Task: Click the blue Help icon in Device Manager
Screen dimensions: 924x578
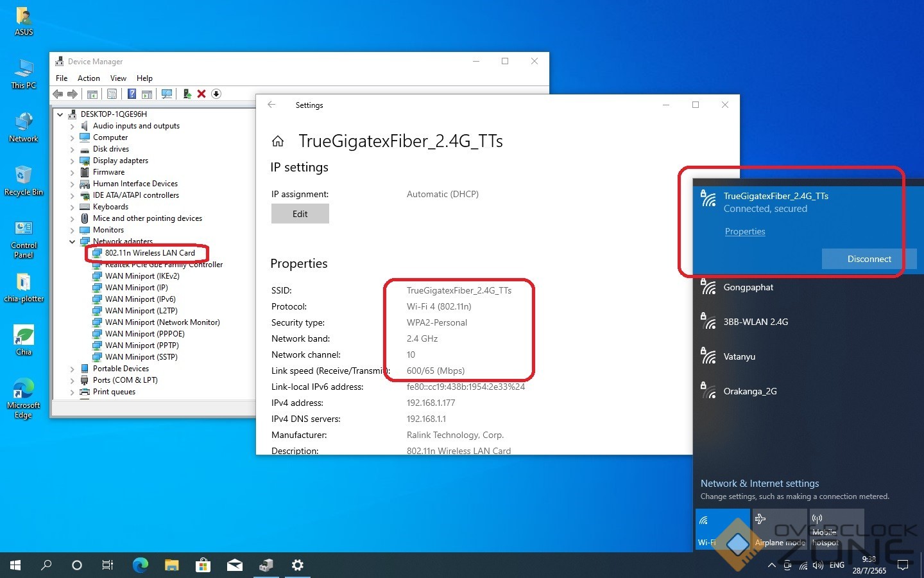Action: (x=132, y=94)
